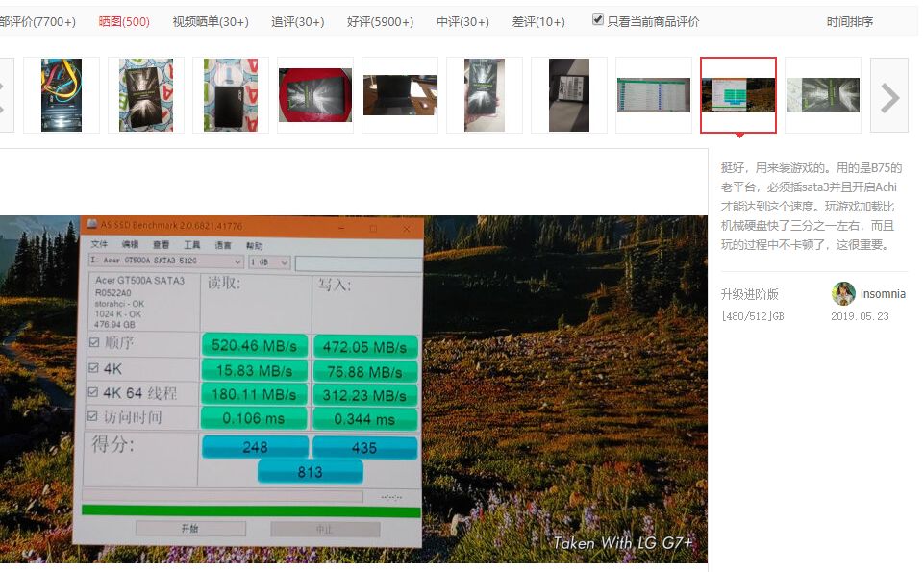Select thumbnail of SSD box on red background

click(x=315, y=95)
